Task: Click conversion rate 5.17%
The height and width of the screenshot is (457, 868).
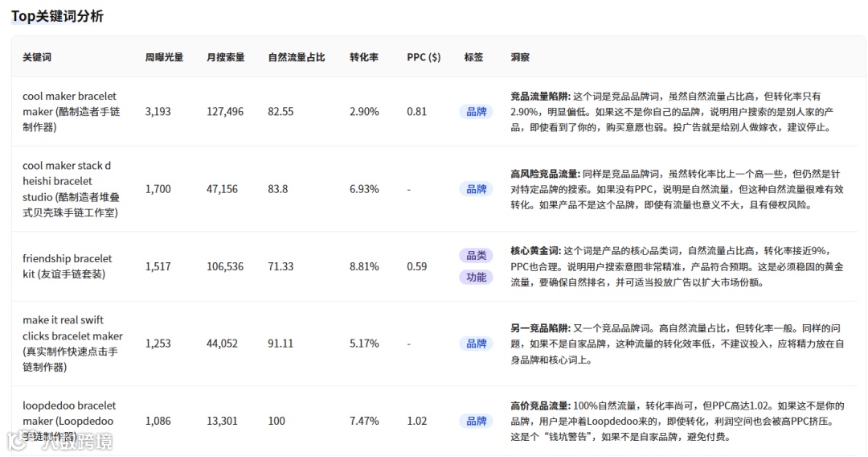Action: (364, 344)
